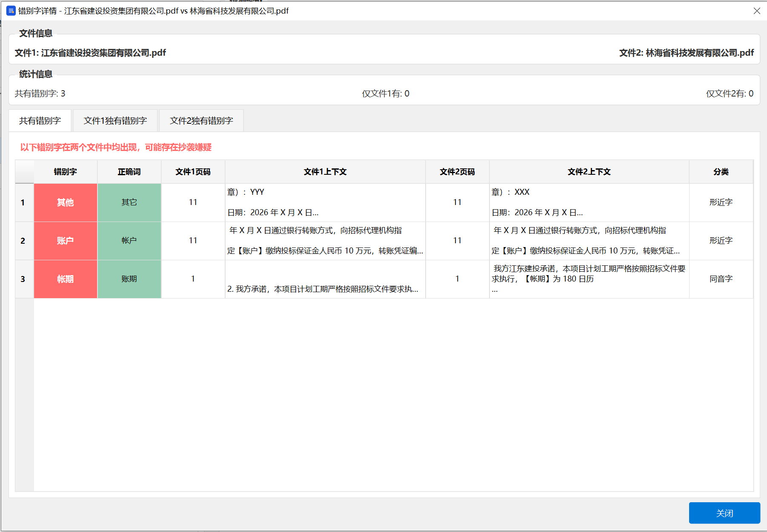The height and width of the screenshot is (532, 767).
Task: Switch to the 共有错别字 tab
Action: (x=40, y=121)
